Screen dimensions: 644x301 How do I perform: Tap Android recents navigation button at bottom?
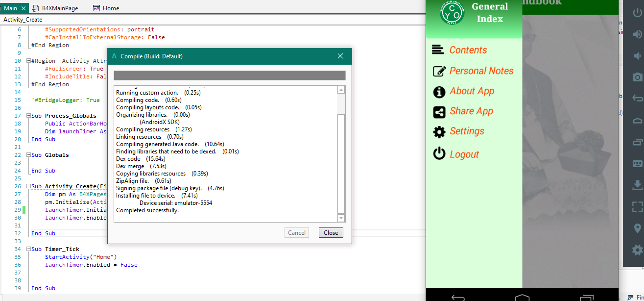click(586, 297)
